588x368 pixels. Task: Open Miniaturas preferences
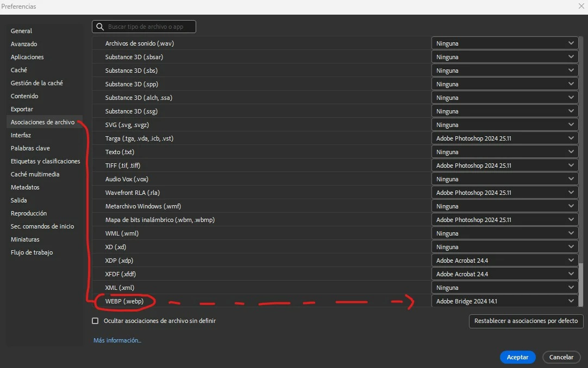tap(25, 239)
